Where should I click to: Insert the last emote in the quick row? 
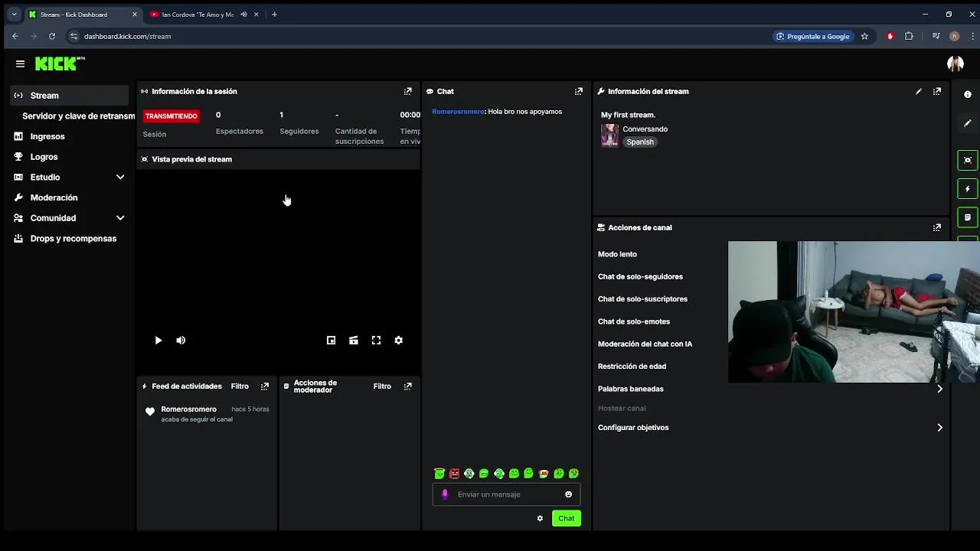tap(574, 474)
